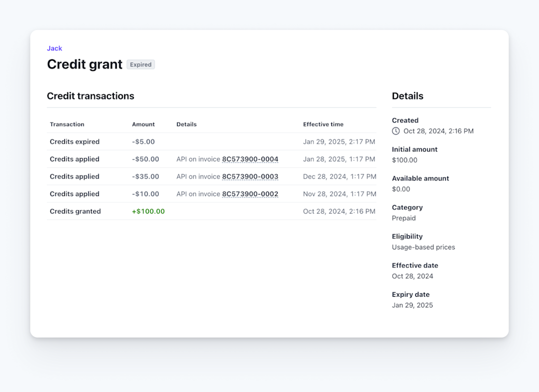Viewport: 539px width, 392px height.
Task: Open invoice 8C573900-0003
Action: pyautogui.click(x=250, y=176)
